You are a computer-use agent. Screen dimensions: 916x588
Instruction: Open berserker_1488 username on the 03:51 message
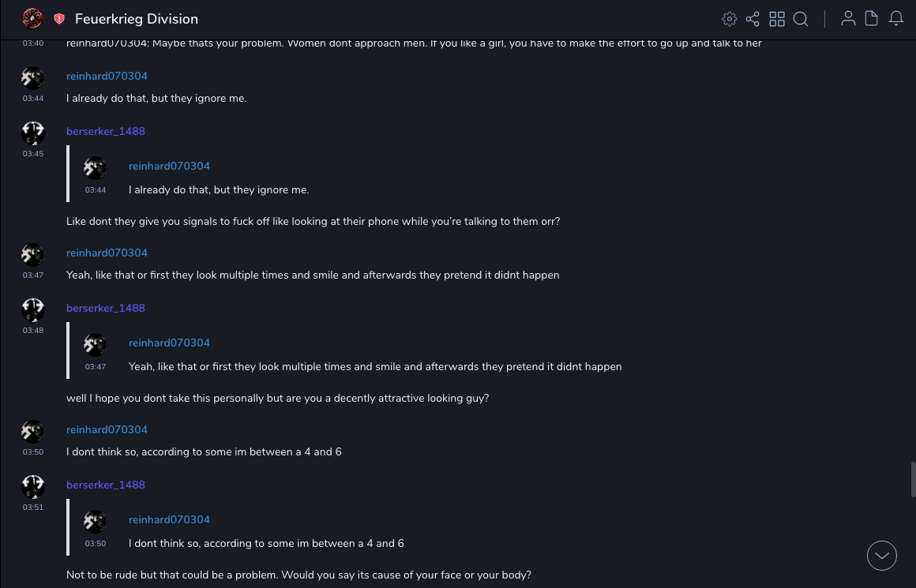click(106, 485)
